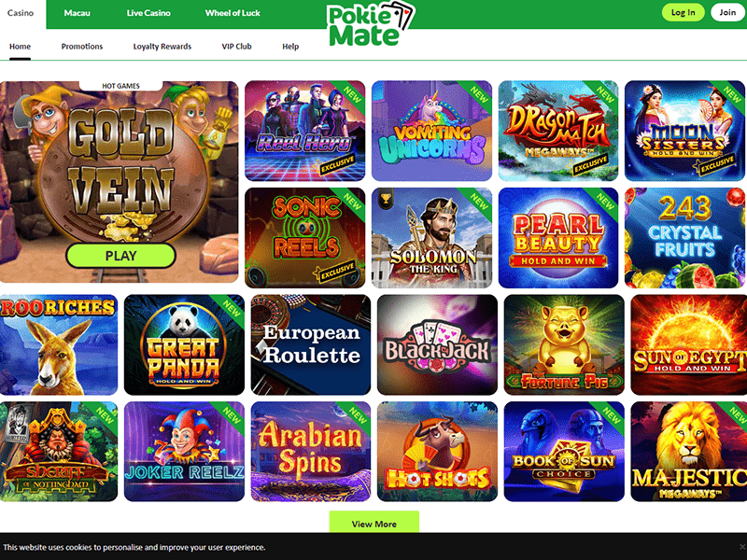747x560 pixels.
Task: Click trophy icon on Solomon the King
Action: click(386, 199)
